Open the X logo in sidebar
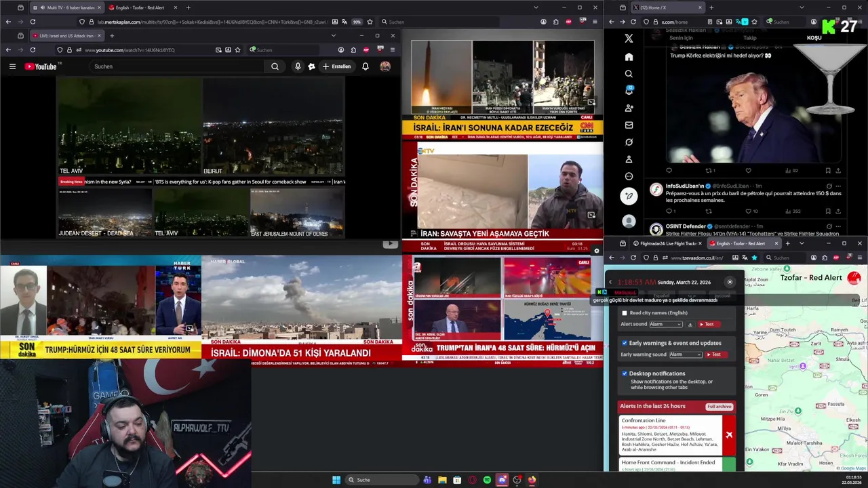 (x=629, y=39)
